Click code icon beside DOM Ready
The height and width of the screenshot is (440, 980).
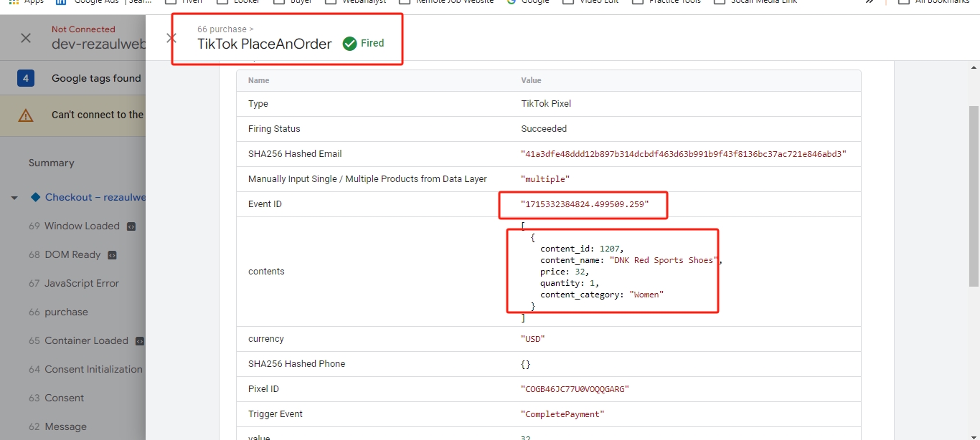coord(112,255)
